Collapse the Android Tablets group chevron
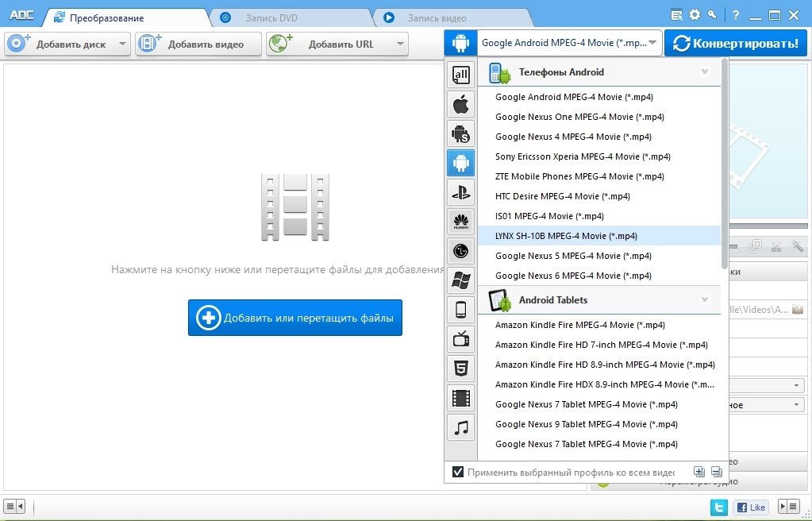The height and width of the screenshot is (521, 812). [704, 299]
